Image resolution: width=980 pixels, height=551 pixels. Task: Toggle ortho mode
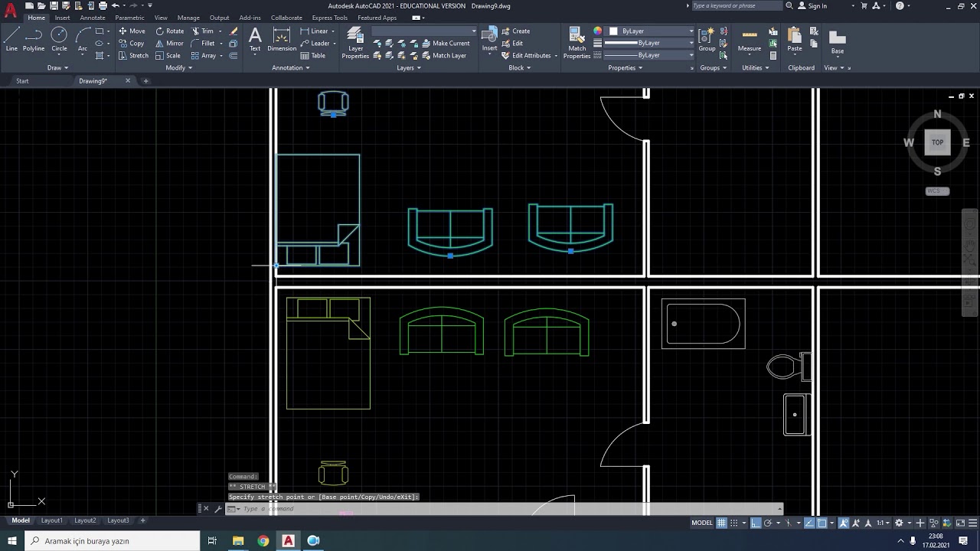coord(756,523)
